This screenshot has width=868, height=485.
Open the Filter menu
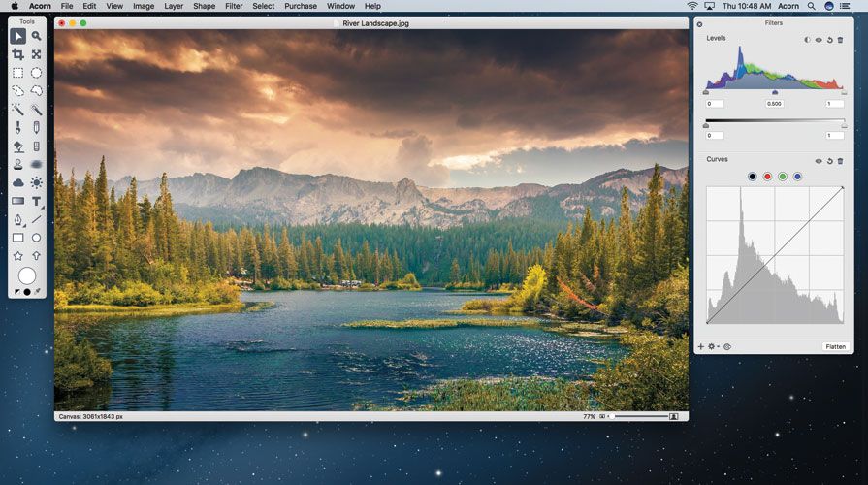[x=234, y=6]
